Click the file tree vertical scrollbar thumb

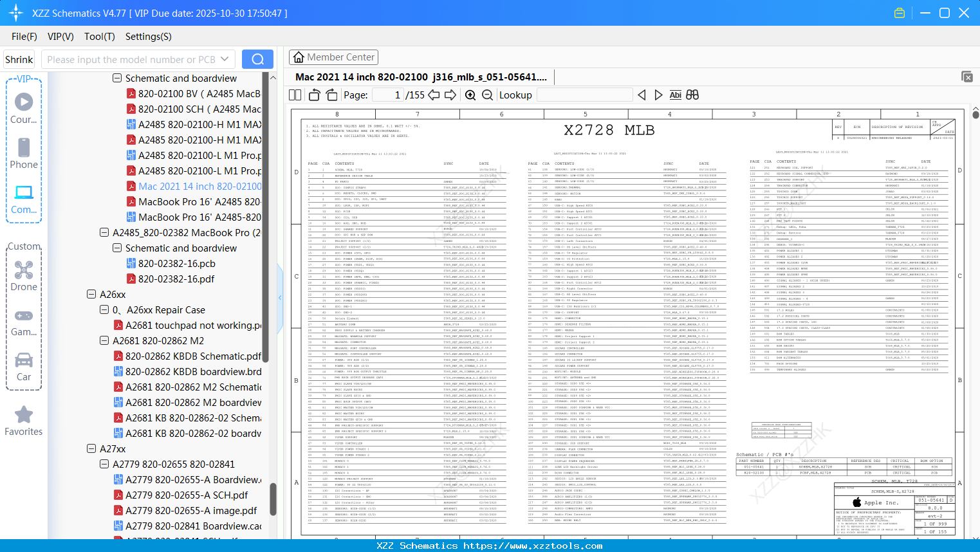[x=273, y=499]
